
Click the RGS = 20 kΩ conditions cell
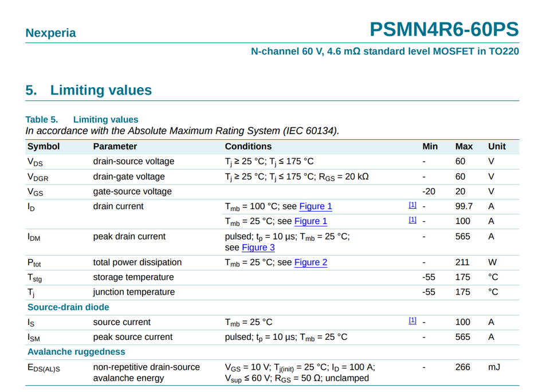[297, 177]
